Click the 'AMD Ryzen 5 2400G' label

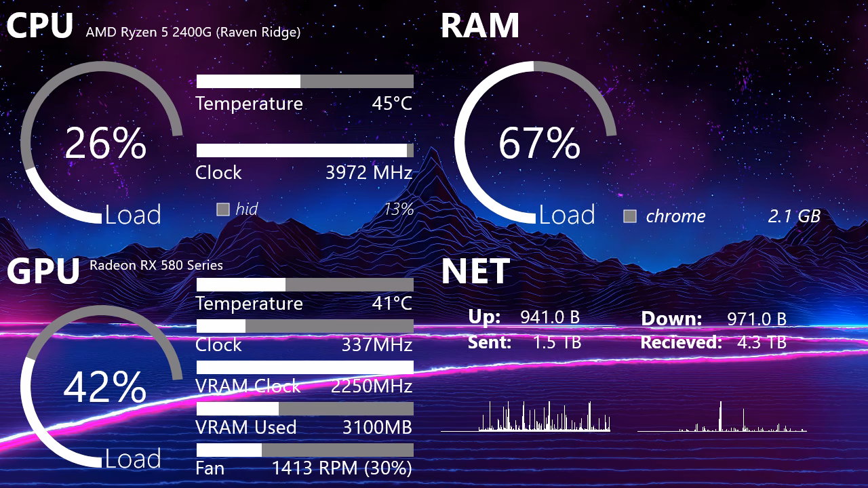click(192, 31)
